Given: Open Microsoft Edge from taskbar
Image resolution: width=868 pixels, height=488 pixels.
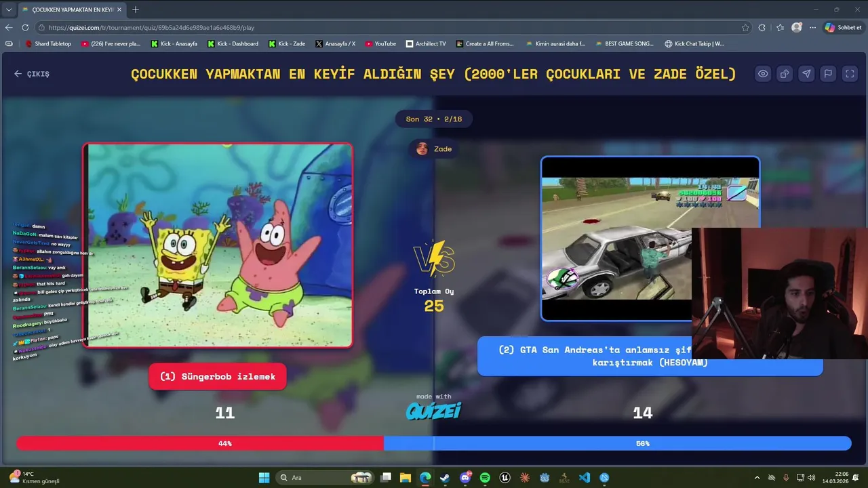Looking at the screenshot, I should coord(425,478).
